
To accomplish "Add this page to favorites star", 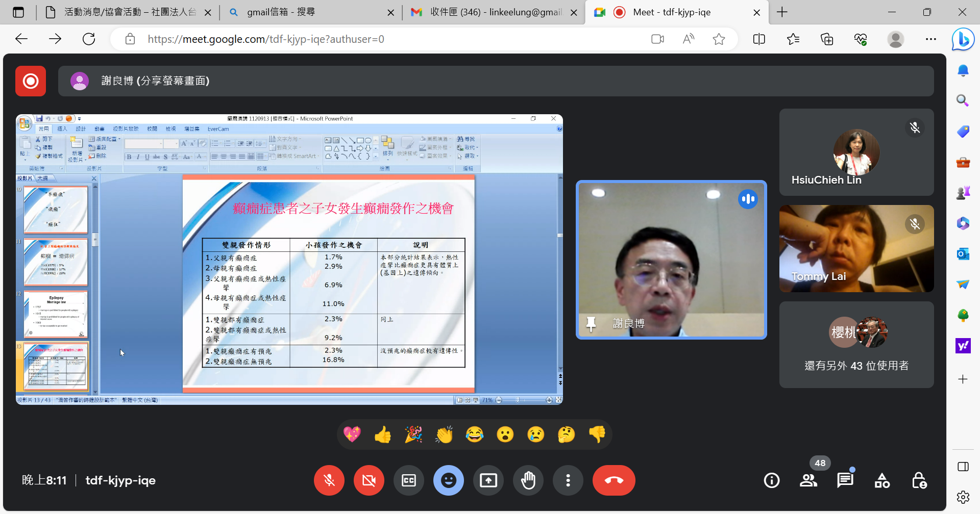I will (719, 39).
